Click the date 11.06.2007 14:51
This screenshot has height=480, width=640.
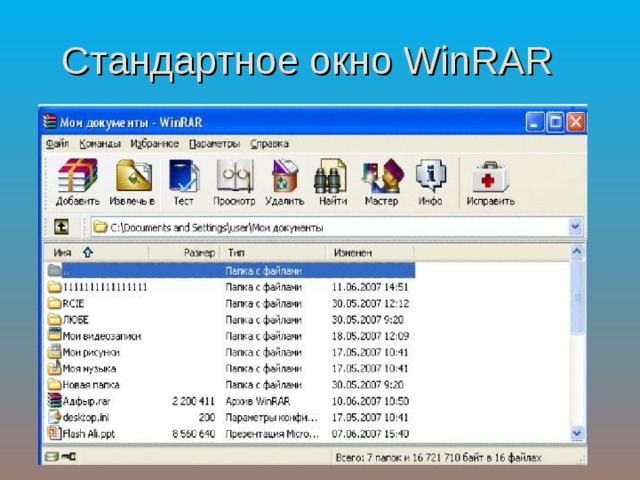370,287
